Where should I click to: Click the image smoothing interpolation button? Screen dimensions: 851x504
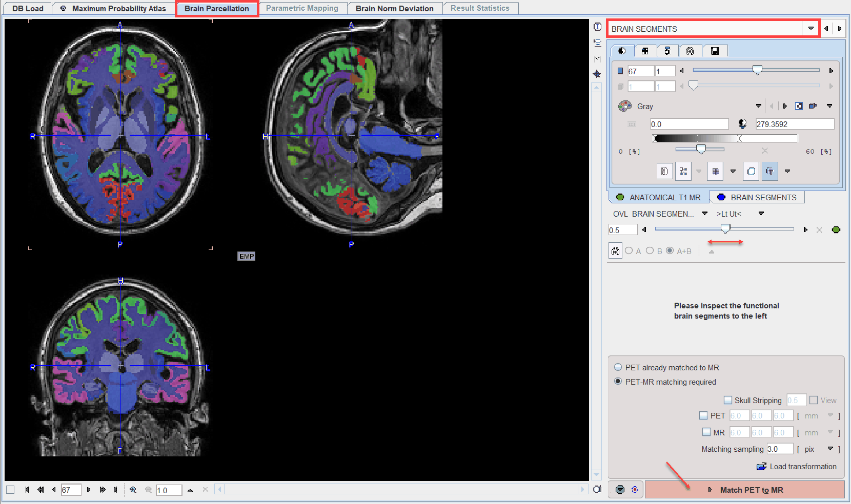(x=664, y=171)
